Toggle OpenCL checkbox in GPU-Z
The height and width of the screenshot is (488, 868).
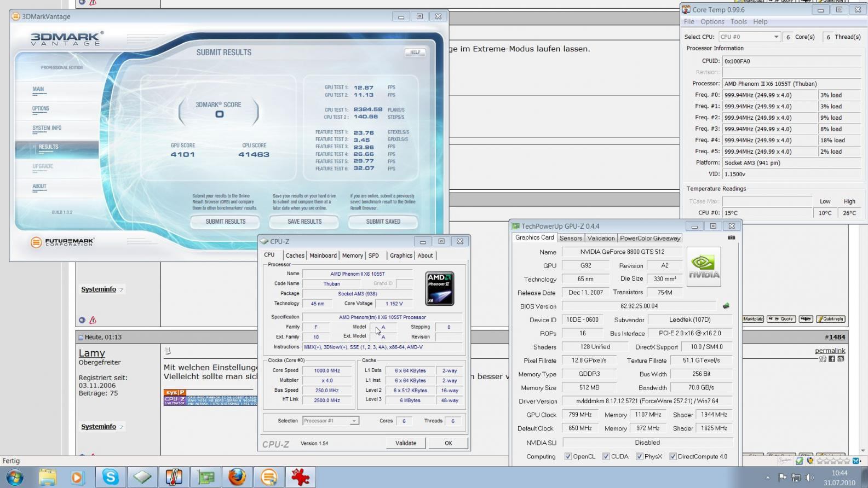(x=568, y=456)
